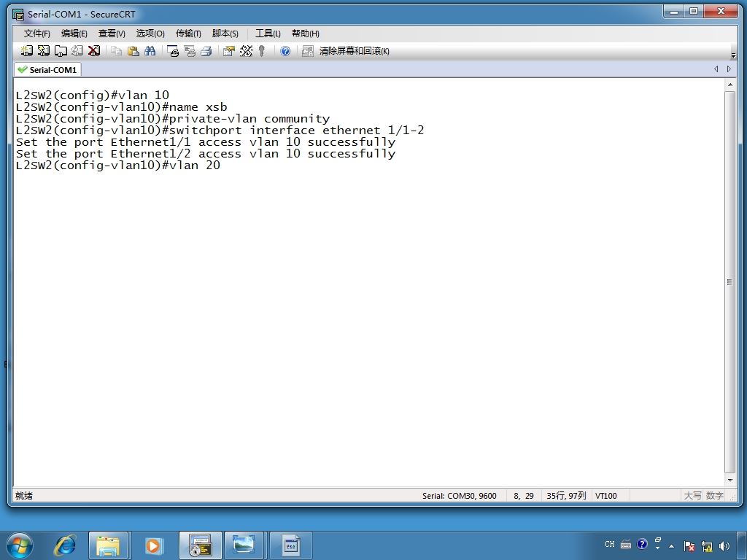The height and width of the screenshot is (560, 747).
Task: Click the VT100 status bar entry
Action: 606,496
